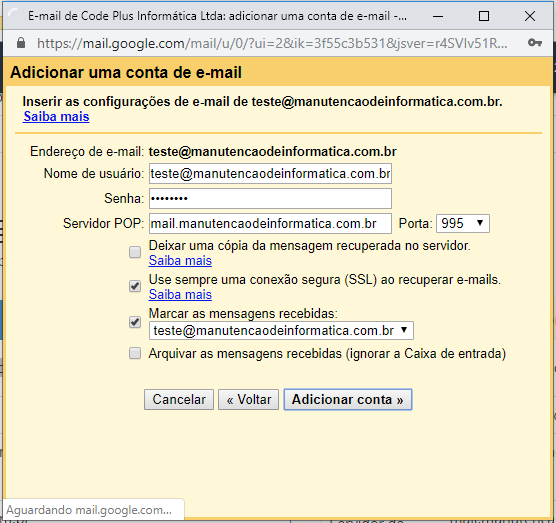Go back with the Voltar button
Image resolution: width=556 pixels, height=523 pixels.
tap(249, 400)
